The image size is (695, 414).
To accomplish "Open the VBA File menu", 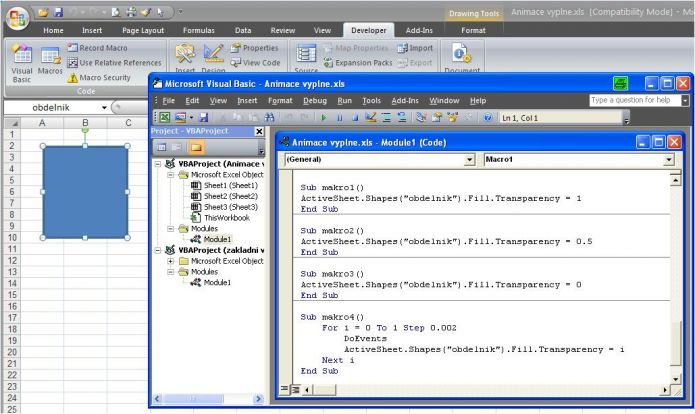I will (x=168, y=101).
